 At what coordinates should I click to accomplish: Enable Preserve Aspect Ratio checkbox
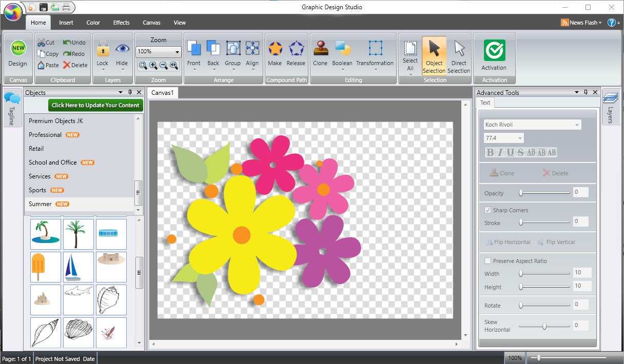[488, 261]
